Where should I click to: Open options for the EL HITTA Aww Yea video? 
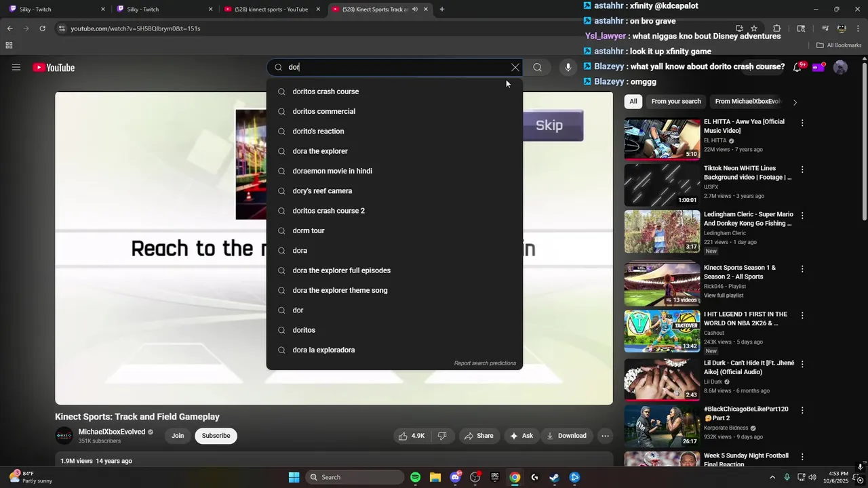[x=802, y=123]
